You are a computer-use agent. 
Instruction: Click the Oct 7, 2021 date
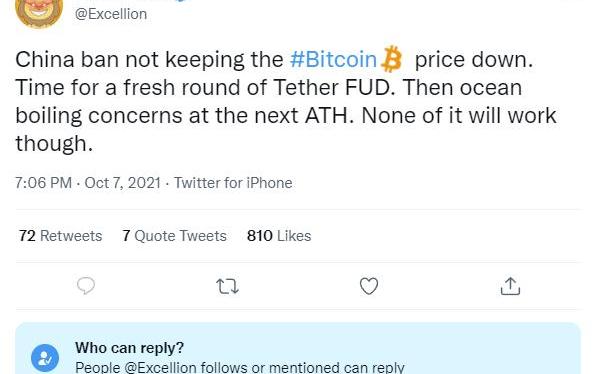click(x=123, y=183)
